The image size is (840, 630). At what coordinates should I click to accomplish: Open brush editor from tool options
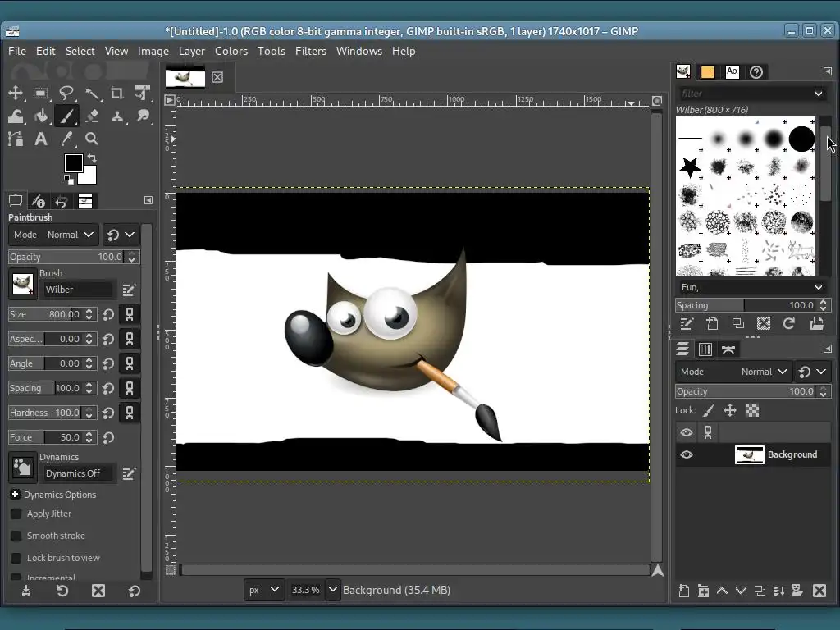point(129,290)
